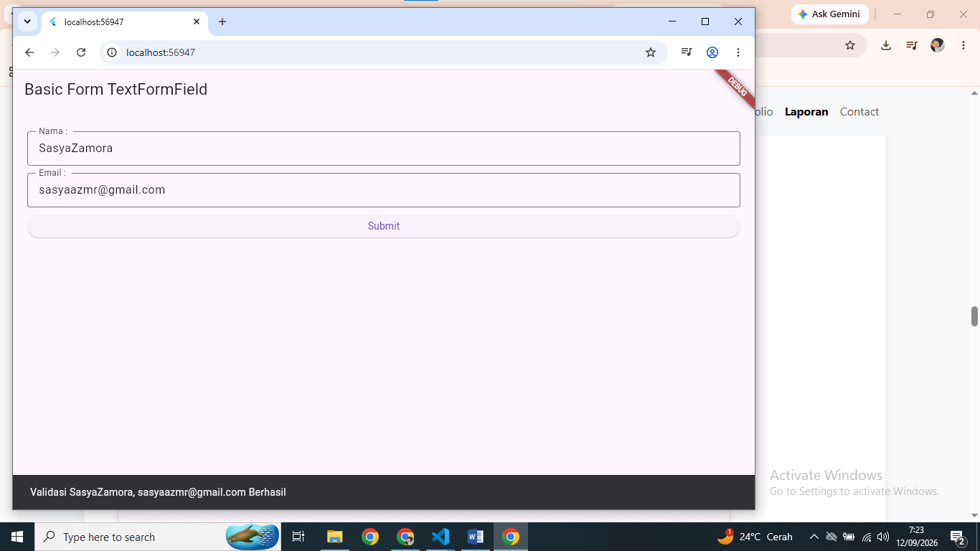Open the tab search dropdown arrow
This screenshot has height=551, width=980.
(27, 22)
